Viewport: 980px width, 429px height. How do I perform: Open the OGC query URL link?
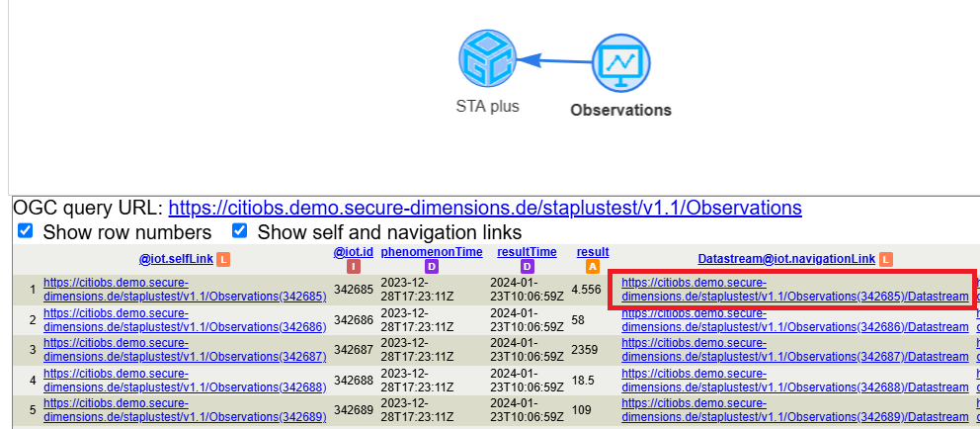484,208
